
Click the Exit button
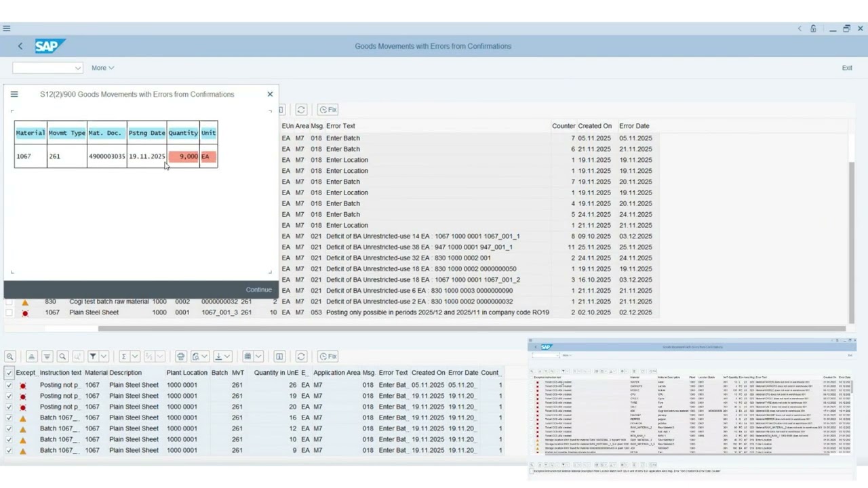(x=847, y=68)
